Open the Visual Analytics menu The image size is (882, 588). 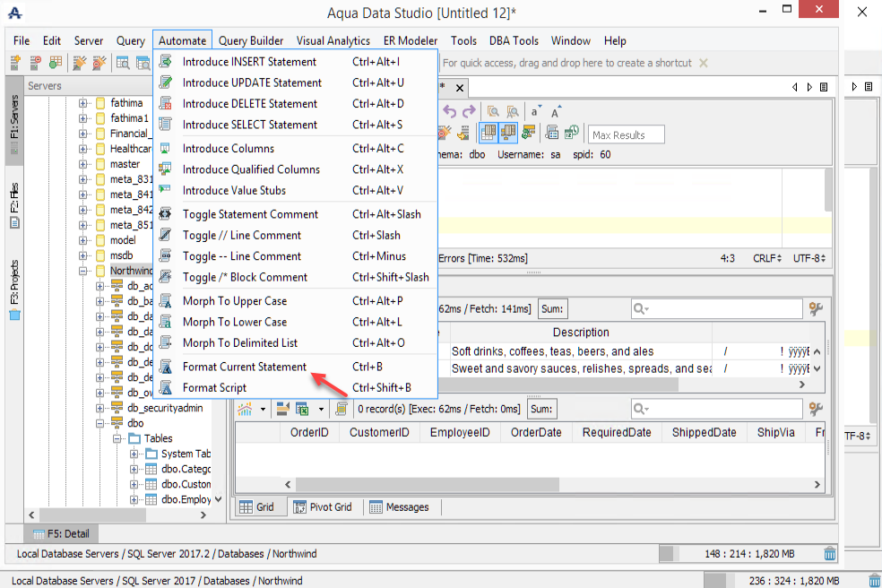(x=333, y=40)
